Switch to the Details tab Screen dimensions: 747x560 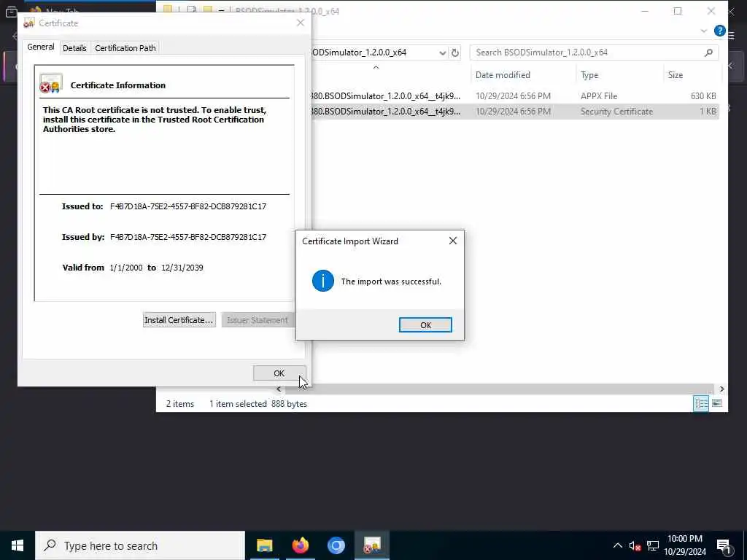[75, 48]
